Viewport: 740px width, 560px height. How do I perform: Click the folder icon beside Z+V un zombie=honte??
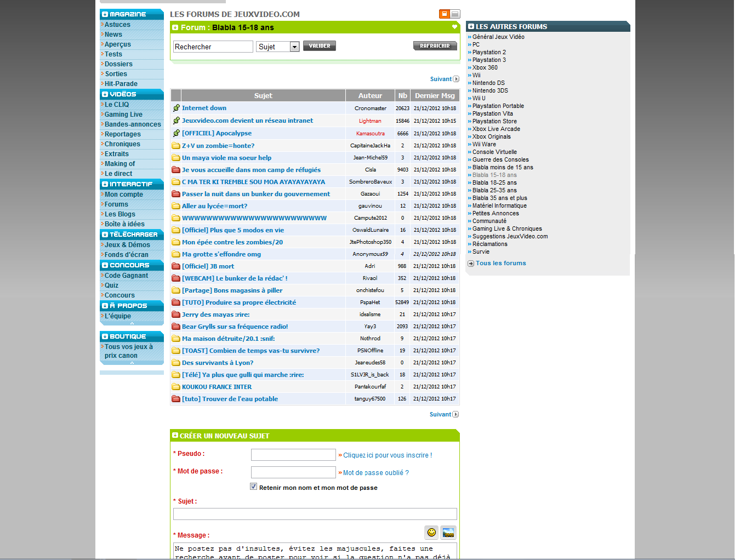tap(176, 146)
